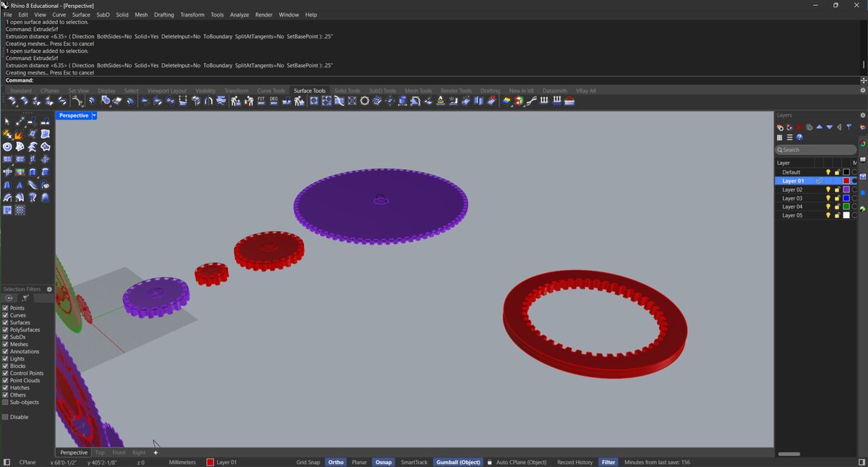Select the Default layer row
Screen dimensions: 868x467
click(815, 172)
